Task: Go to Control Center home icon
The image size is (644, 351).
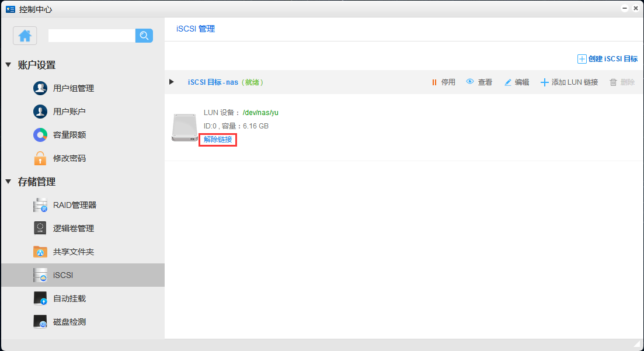Action: (25, 36)
